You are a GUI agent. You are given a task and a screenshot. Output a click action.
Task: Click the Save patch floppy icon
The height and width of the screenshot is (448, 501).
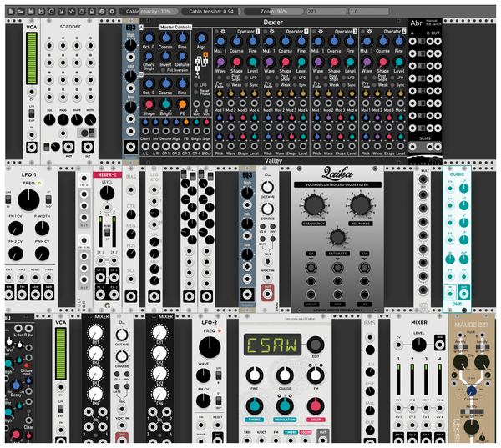[x=31, y=11]
